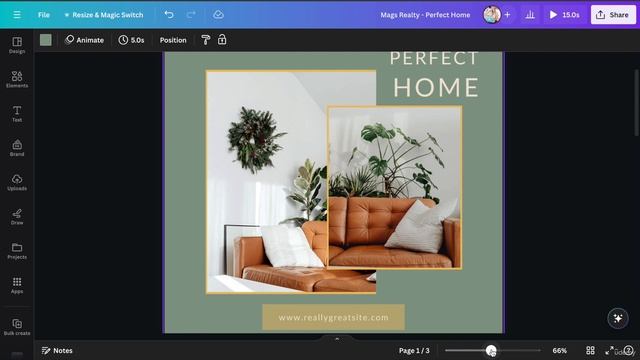Expand the page thumbnails drawer arrow

337,339
